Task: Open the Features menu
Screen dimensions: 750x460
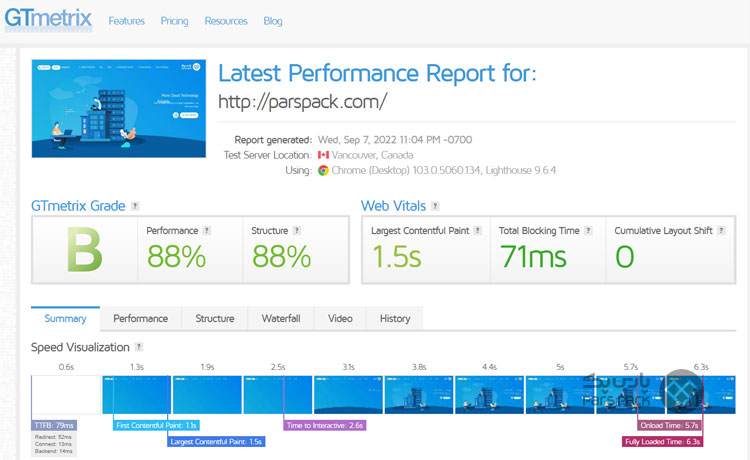Action: (126, 21)
